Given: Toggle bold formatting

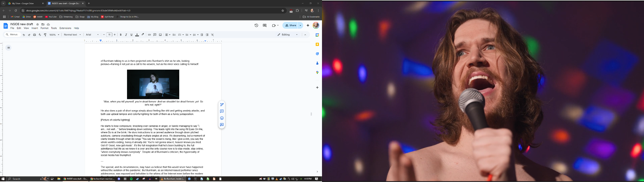Looking at the screenshot, I should click(121, 35).
